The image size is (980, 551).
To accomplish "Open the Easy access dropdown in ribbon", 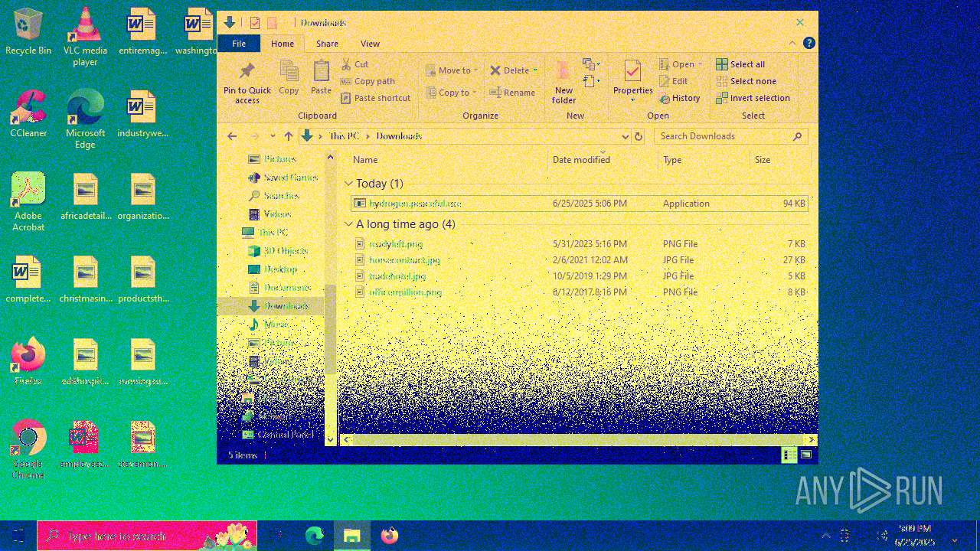I will coord(591,81).
